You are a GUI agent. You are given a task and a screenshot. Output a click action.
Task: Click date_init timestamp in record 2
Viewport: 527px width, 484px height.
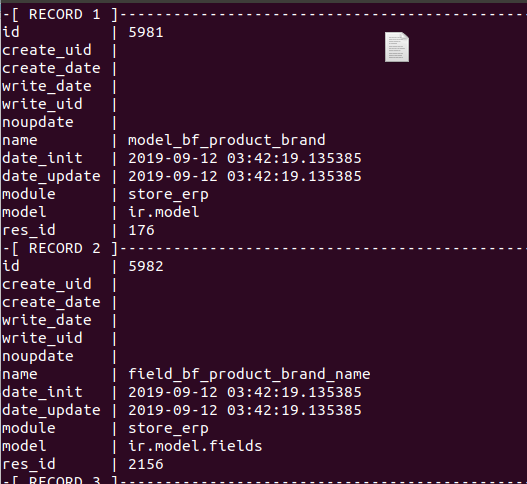pos(245,392)
